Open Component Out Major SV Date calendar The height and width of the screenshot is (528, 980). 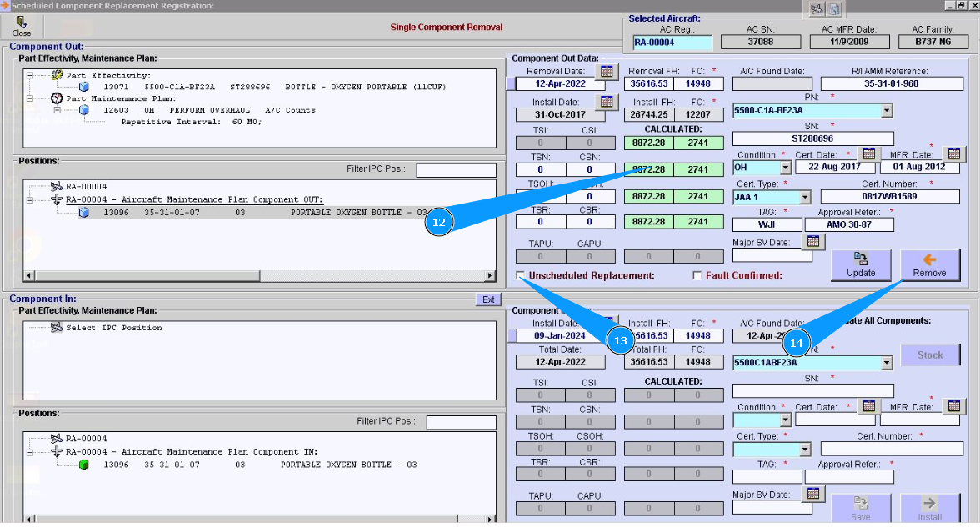point(813,241)
